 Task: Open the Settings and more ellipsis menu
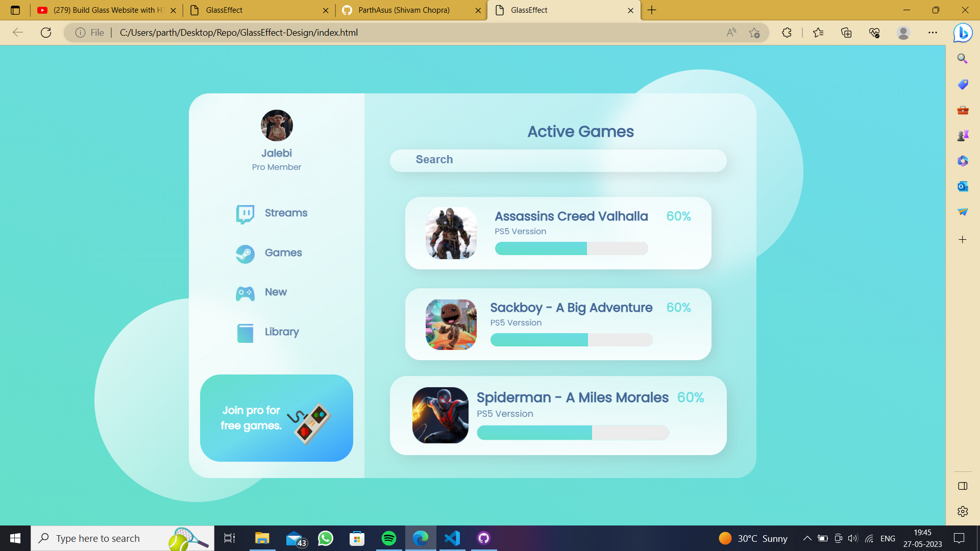pyautogui.click(x=934, y=32)
